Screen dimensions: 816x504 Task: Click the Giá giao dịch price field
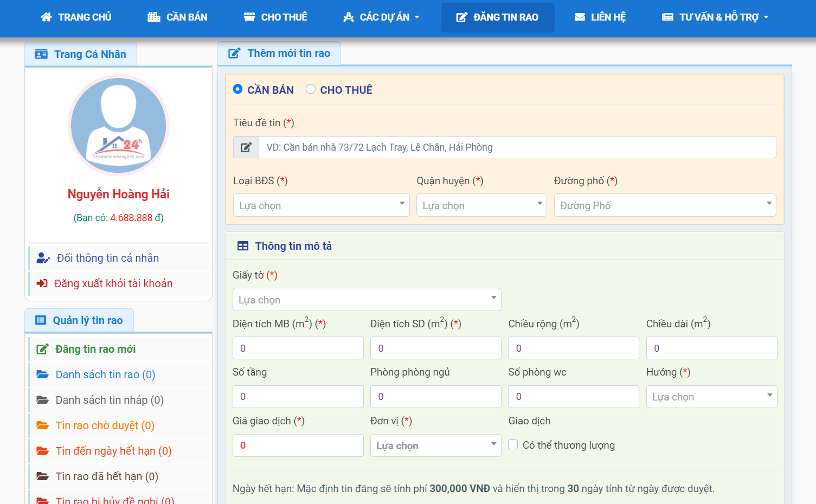click(298, 445)
